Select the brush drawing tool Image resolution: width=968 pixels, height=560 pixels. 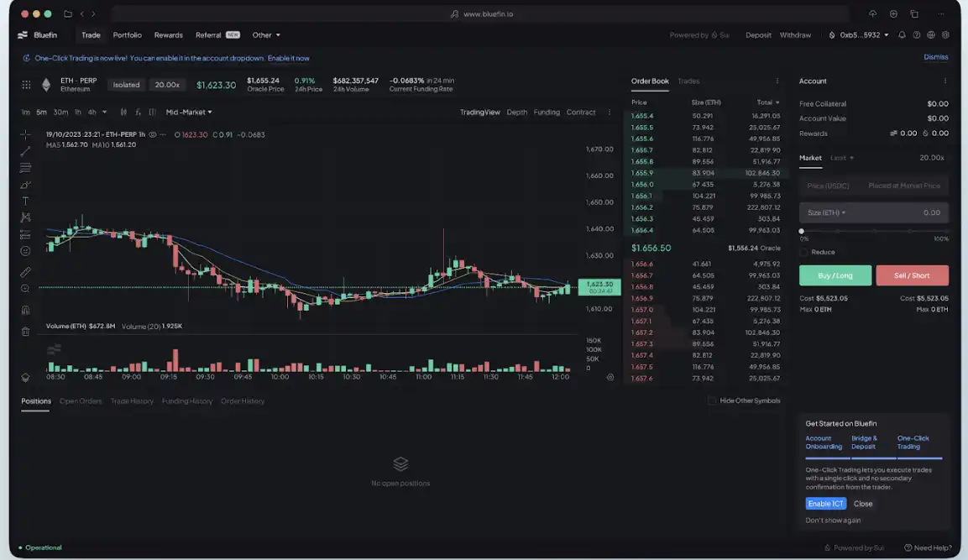click(25, 185)
